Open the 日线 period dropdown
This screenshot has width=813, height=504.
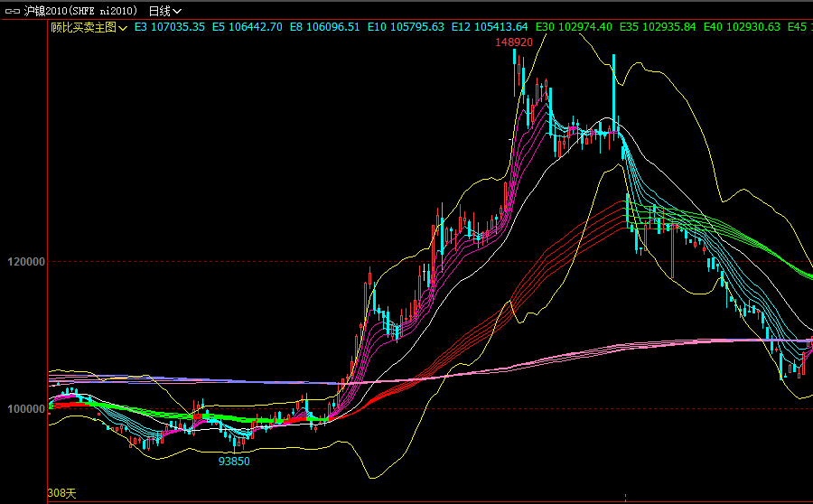pos(165,11)
